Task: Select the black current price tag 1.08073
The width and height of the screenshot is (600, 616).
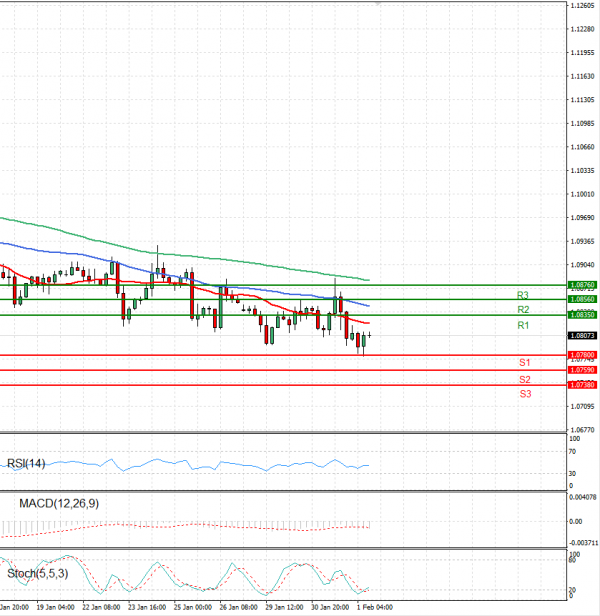Action: pyautogui.click(x=582, y=336)
